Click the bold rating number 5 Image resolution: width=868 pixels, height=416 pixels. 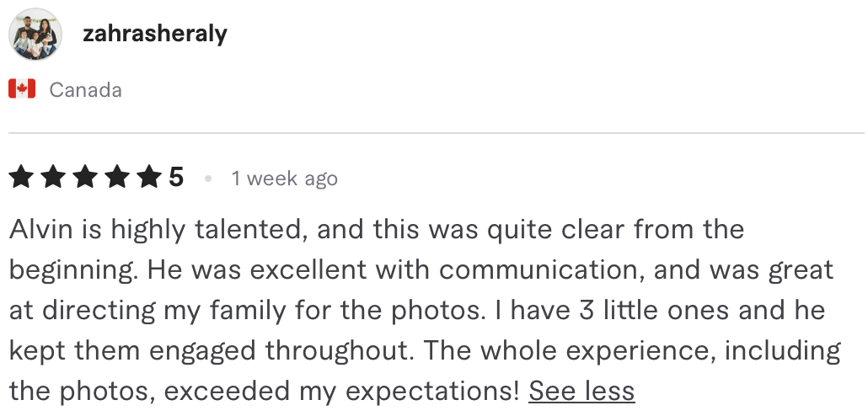[x=176, y=179]
